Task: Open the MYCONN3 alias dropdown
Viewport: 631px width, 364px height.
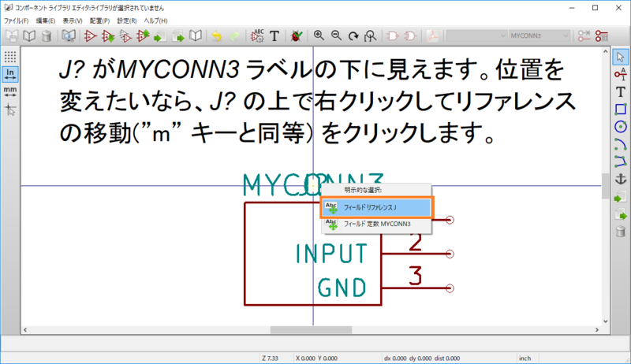Action: pyautogui.click(x=540, y=35)
